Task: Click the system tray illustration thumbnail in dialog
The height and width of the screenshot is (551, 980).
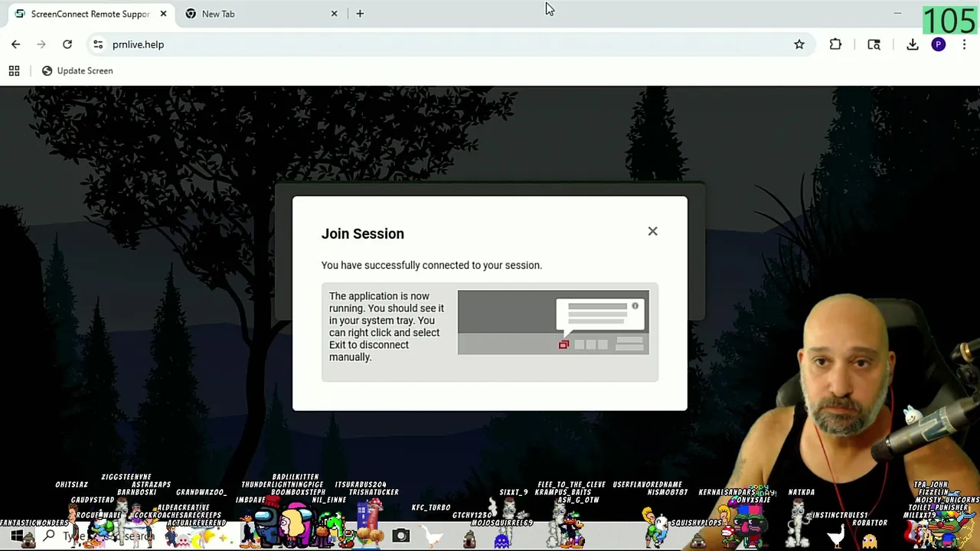Action: (x=553, y=322)
